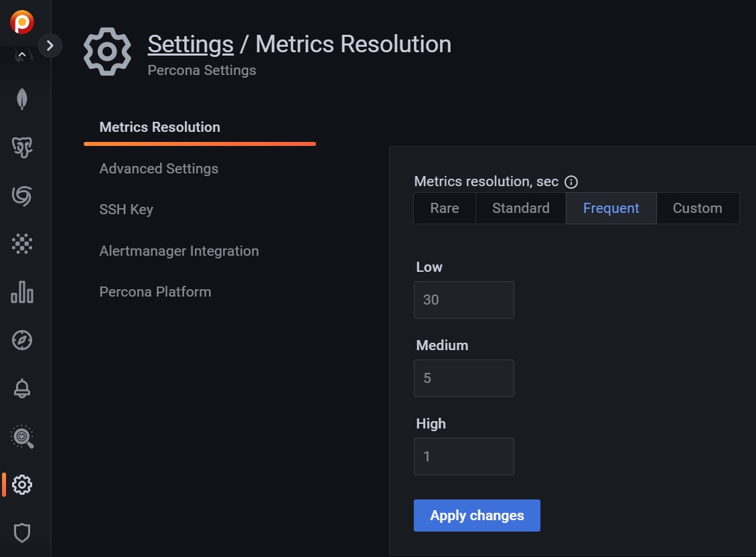Open the MongoDB leaf icon in sidebar

click(22, 99)
